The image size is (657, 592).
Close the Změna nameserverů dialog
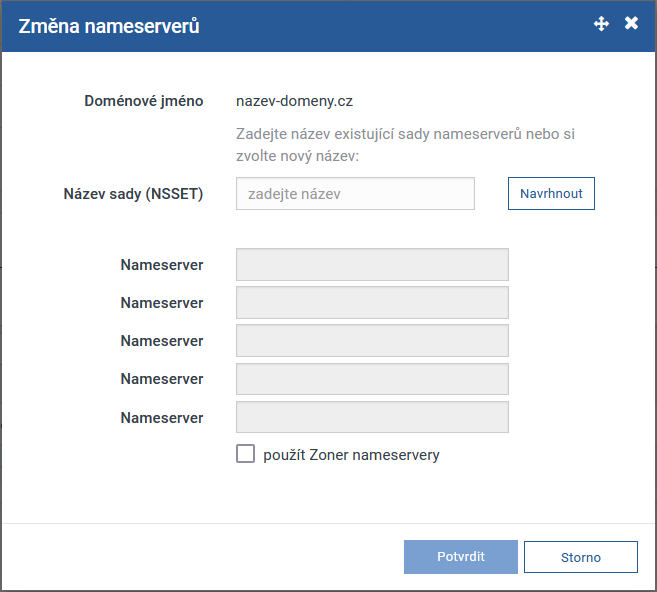pos(631,24)
